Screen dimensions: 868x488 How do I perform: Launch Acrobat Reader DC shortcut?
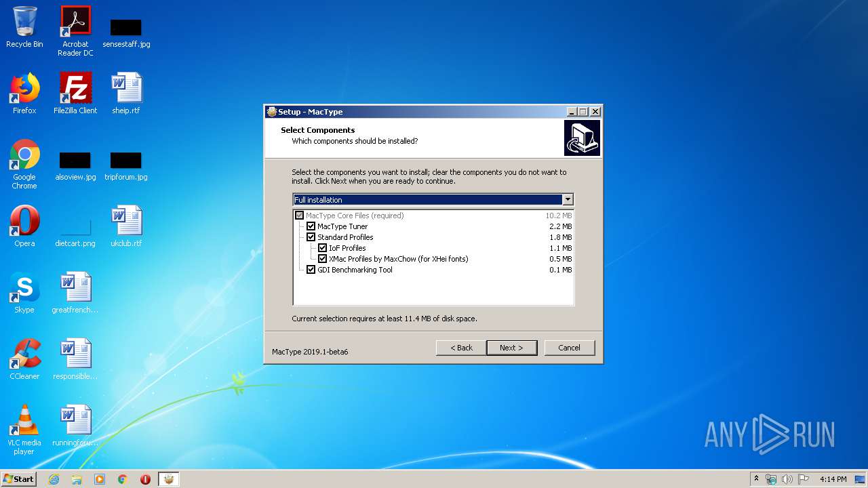(75, 31)
